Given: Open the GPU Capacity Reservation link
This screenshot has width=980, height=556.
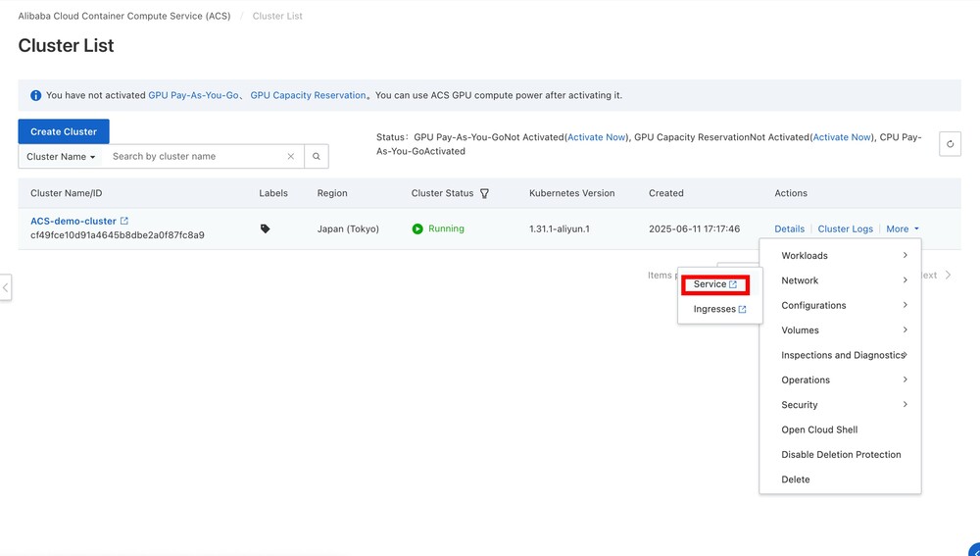Looking at the screenshot, I should tap(308, 96).
